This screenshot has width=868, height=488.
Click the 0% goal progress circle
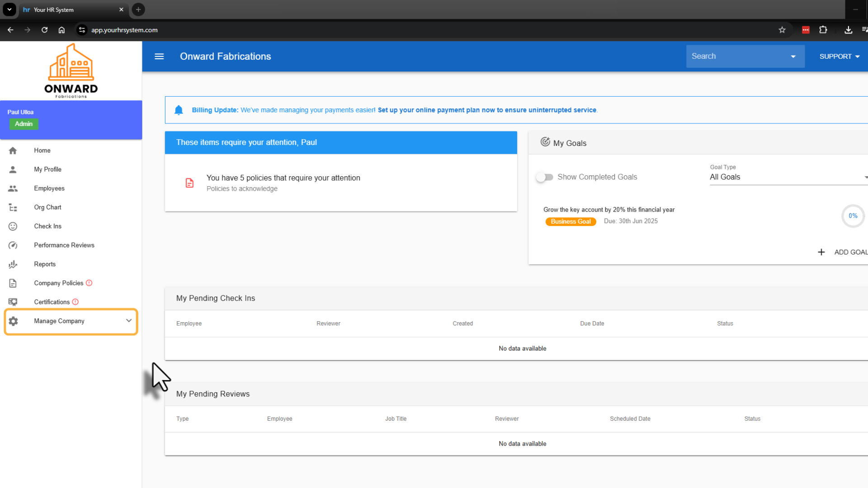[853, 216]
